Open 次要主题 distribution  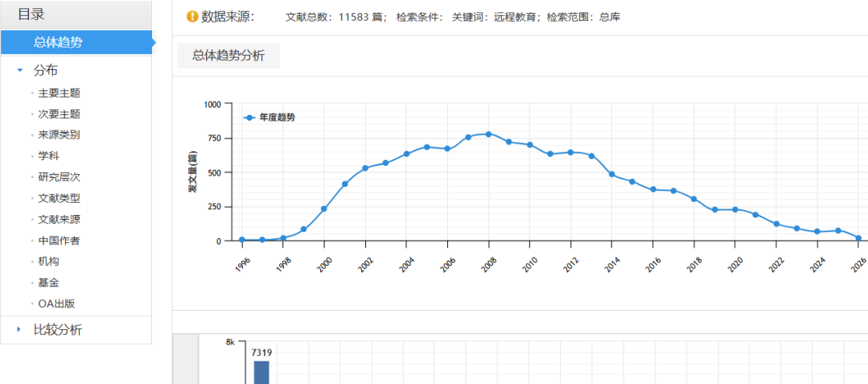(60, 114)
